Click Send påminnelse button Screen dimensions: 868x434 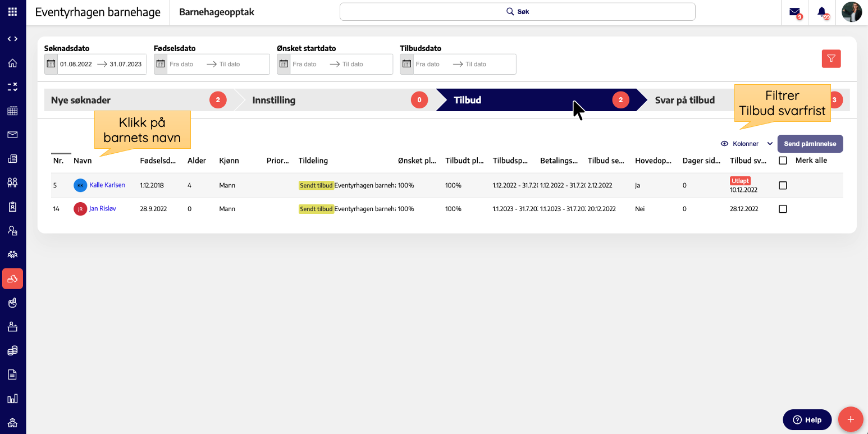click(x=810, y=144)
